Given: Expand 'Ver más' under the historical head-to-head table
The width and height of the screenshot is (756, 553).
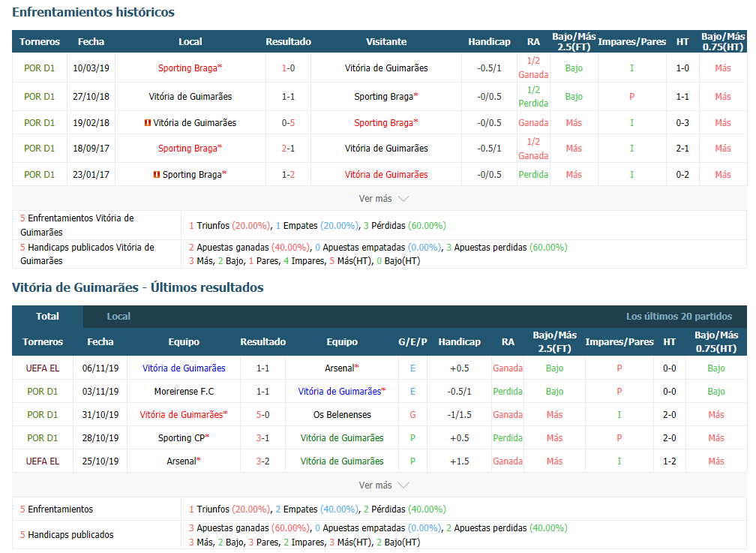Looking at the screenshot, I should click(383, 199).
